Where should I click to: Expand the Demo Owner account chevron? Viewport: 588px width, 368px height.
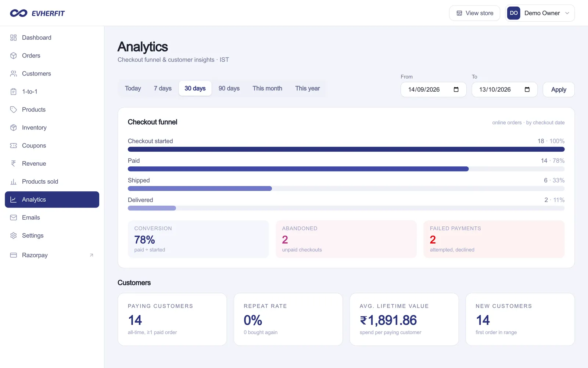(x=567, y=13)
